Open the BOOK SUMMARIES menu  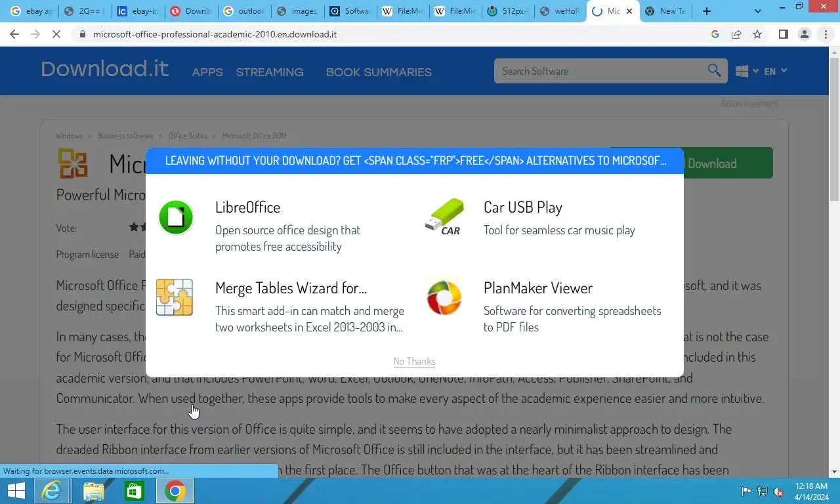click(x=379, y=72)
